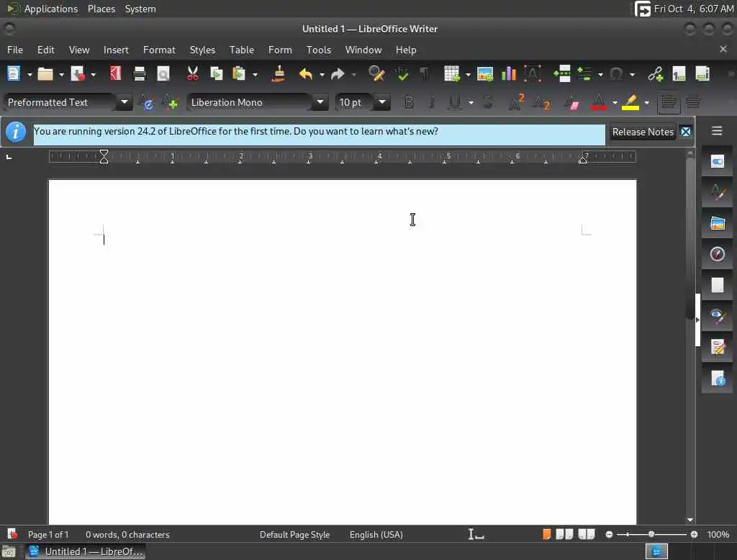The image size is (737, 560).
Task: Open the File menu
Action: pos(15,50)
